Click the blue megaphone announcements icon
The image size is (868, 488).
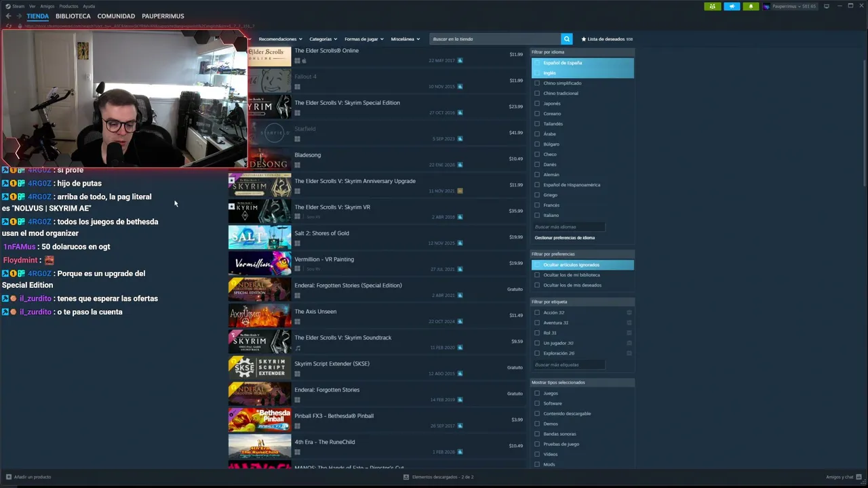tap(732, 6)
